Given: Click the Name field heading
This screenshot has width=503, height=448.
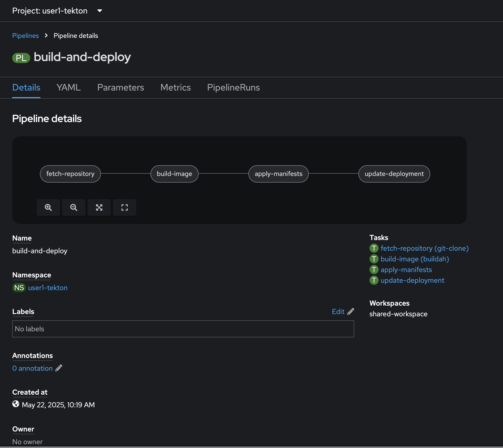Looking at the screenshot, I should point(22,238).
